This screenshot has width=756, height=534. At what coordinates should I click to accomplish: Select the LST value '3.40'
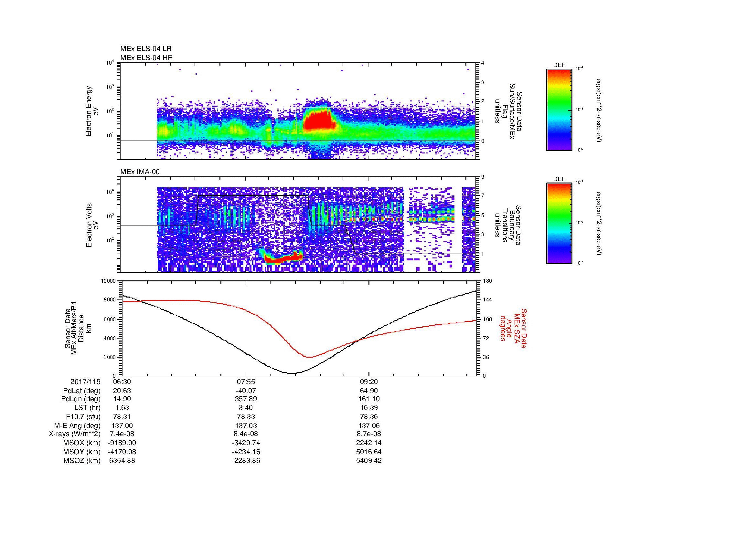(246, 408)
